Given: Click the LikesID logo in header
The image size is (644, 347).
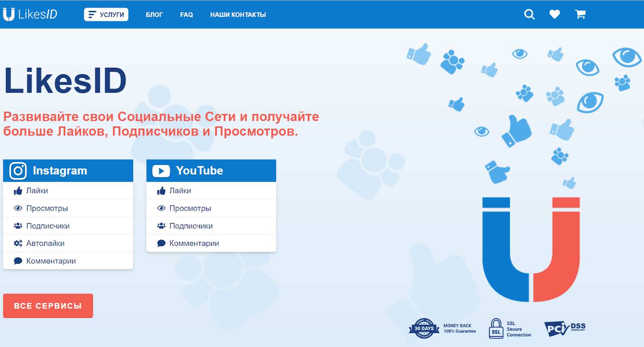Looking at the screenshot, I should point(31,15).
